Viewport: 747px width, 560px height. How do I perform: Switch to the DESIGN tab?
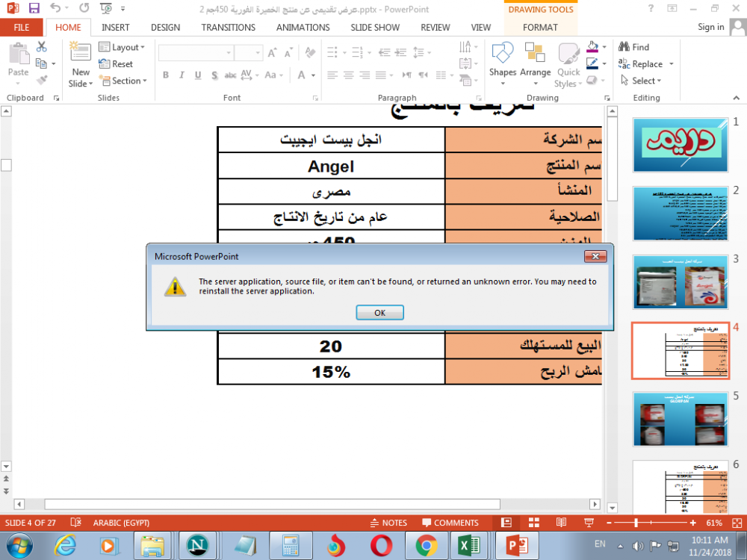click(x=165, y=28)
